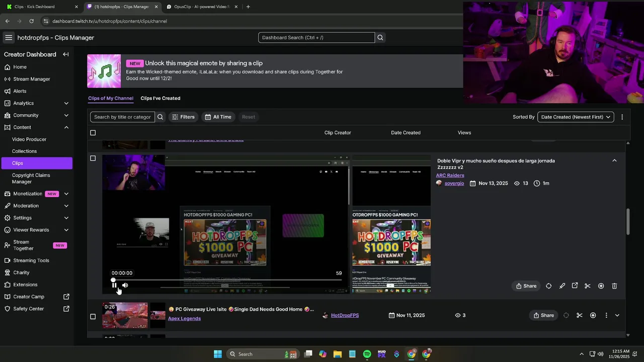The height and width of the screenshot is (362, 644).
Task: Go back in browser history
Action: [7, 21]
